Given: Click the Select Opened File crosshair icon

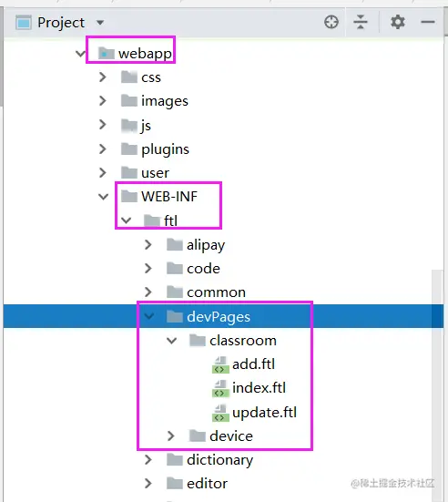Looking at the screenshot, I should tap(331, 22).
